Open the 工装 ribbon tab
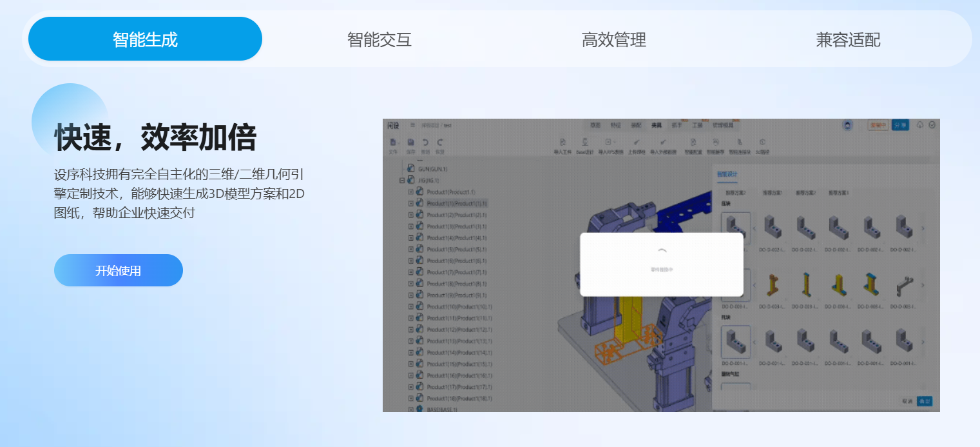Screen dimensions: 980x447 pos(697,125)
